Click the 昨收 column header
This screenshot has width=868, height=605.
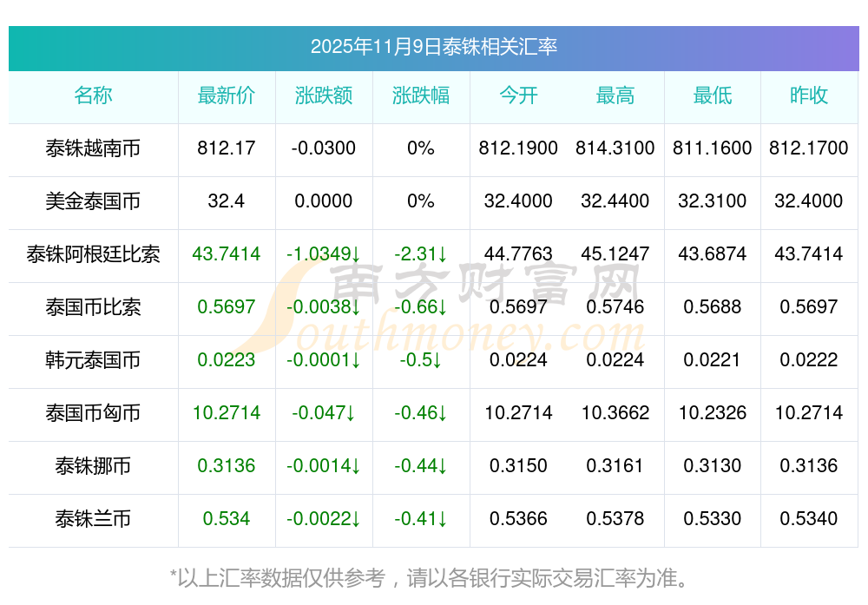coord(809,95)
